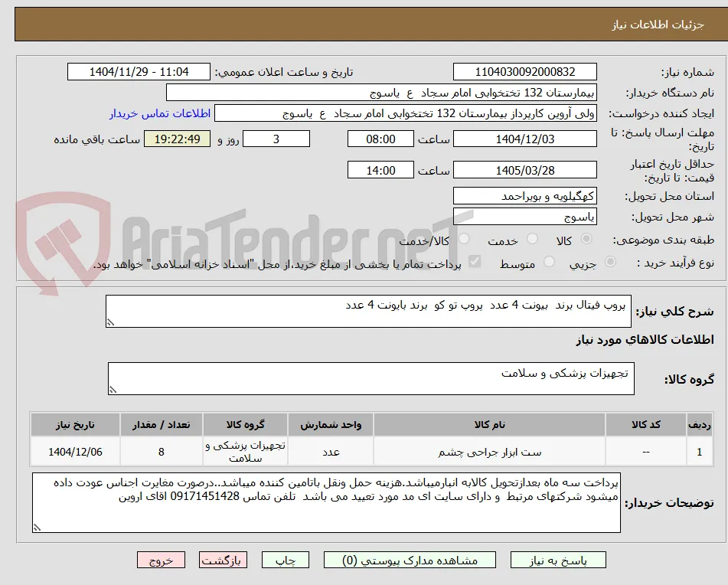The height and width of the screenshot is (585, 728).
Task: Click the ایجاد کننده درخواست field
Action: point(405,114)
